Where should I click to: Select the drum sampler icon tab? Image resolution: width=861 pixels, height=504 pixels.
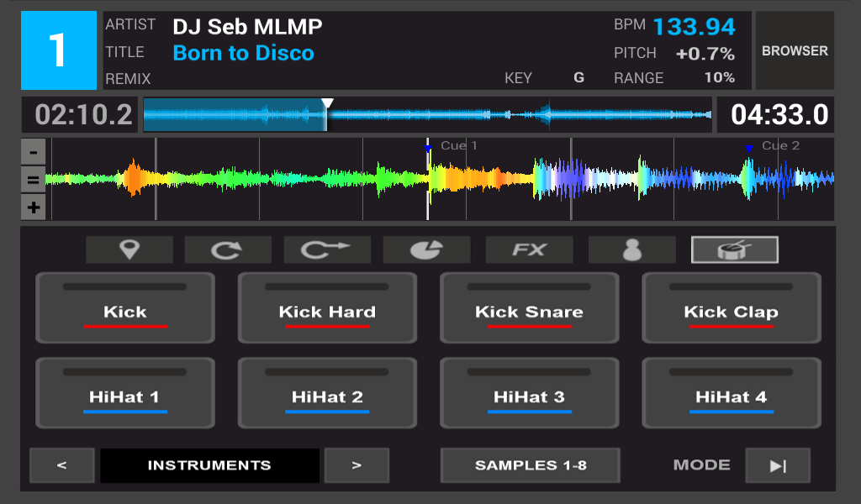pos(734,249)
